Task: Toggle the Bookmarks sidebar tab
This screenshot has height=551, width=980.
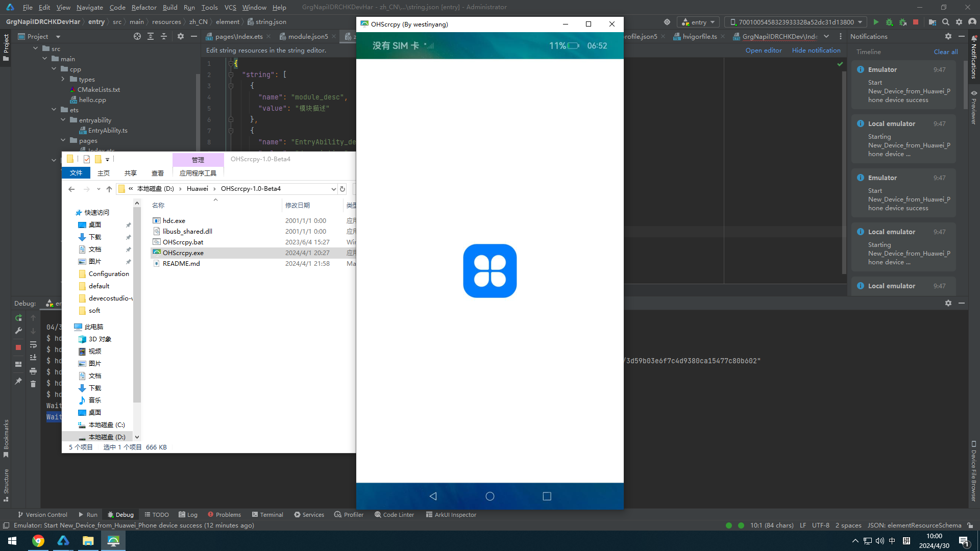Action: point(6,438)
